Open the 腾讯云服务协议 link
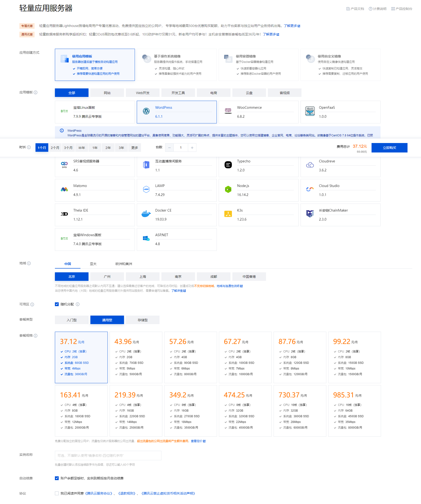421x504 pixels. tap(99, 493)
